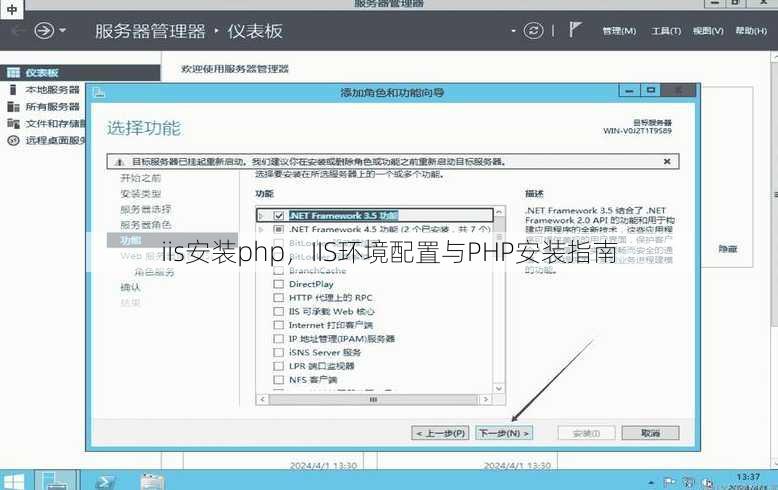Screen dimensions: 778x490
Task: Check the IP 地址管理(IPAM)服务器 checkbox
Action: click(x=278, y=339)
